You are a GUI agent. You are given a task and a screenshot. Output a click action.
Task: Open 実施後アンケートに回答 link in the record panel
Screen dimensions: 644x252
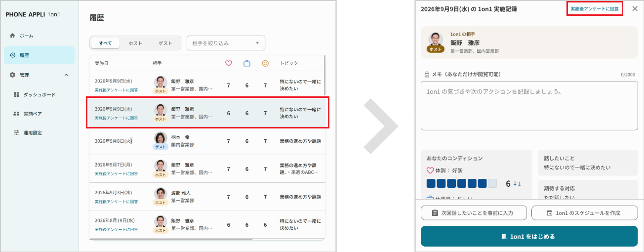(595, 9)
